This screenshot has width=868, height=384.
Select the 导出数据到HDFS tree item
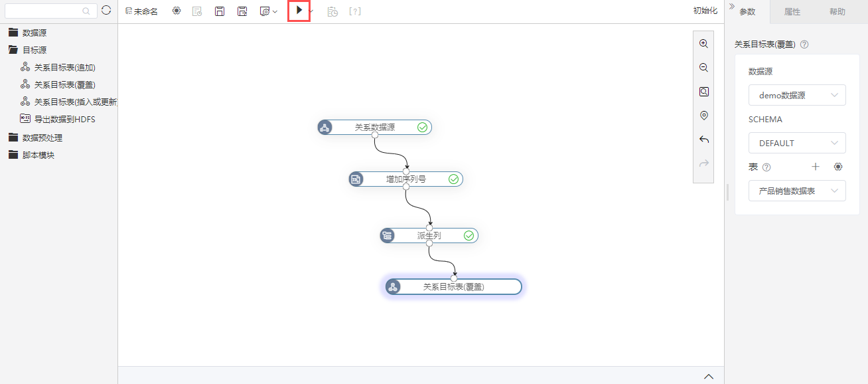point(65,119)
